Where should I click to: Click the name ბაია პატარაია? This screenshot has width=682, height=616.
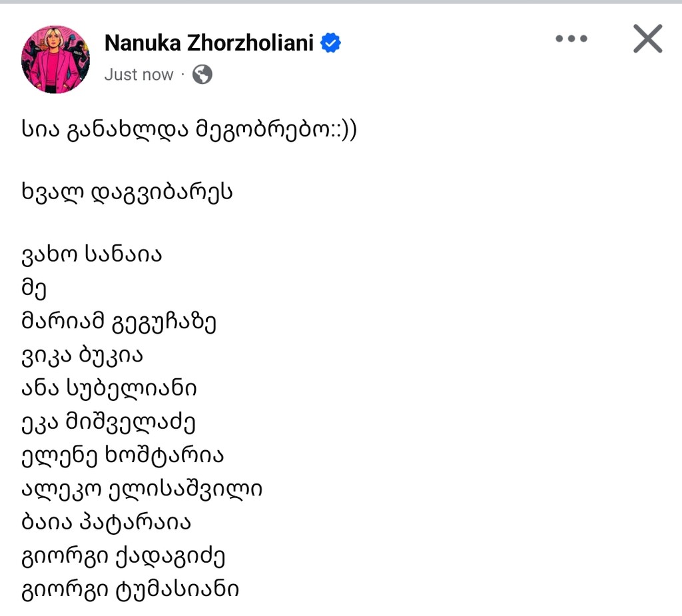click(106, 523)
